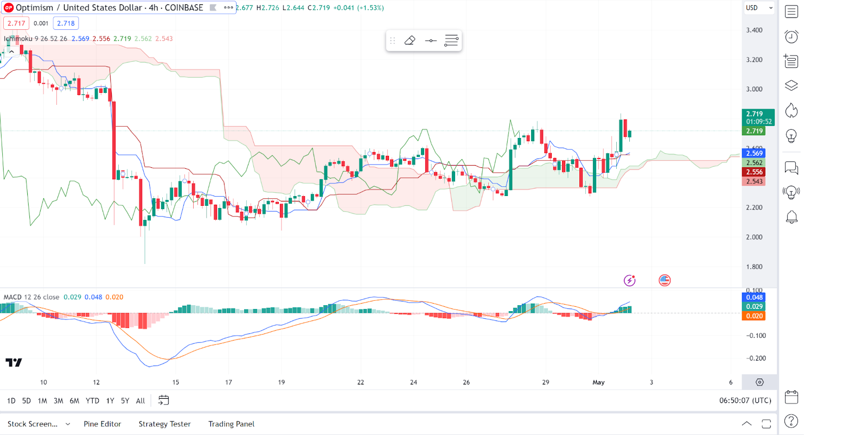This screenshot has height=435, width=868.
Task: Open the Trading Panel tab
Action: pos(231,424)
